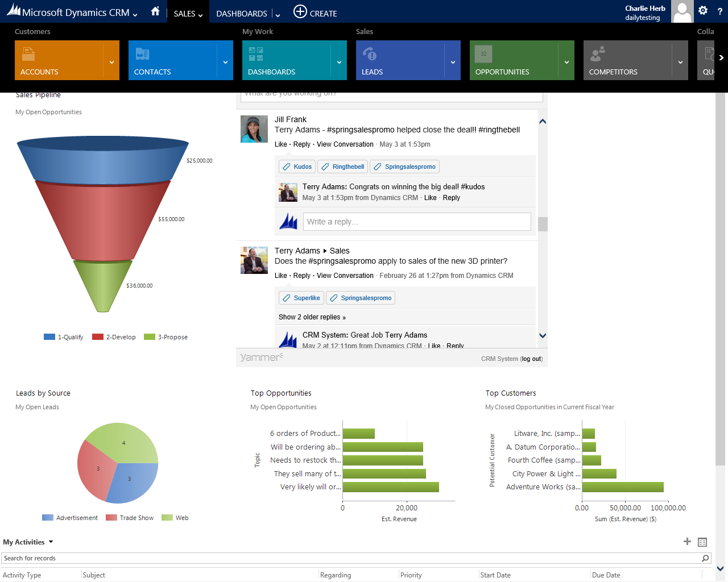
Task: Click the Create plus icon
Action: click(x=300, y=11)
